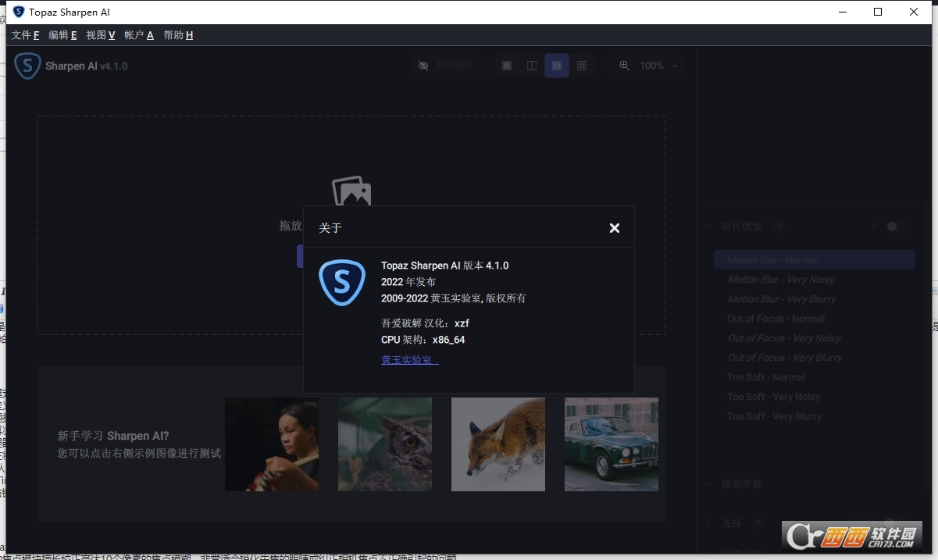Open the woman portrait sample image
938x560 pixels.
pyautogui.click(x=272, y=444)
